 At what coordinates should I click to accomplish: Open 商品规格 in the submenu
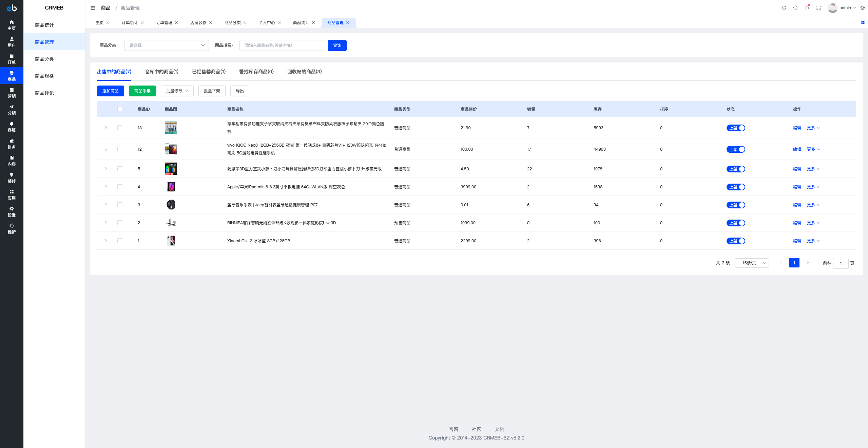44,76
